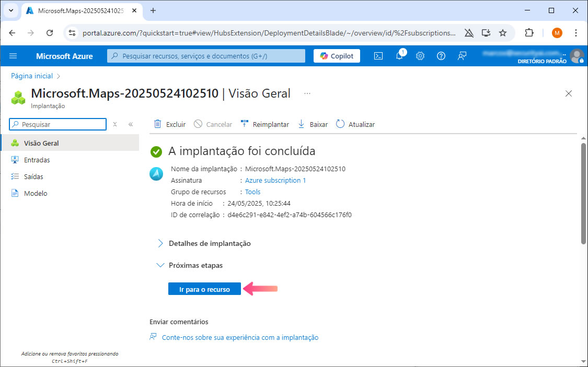Screen dimensions: 588x367
Task: Open Azure subscription 1 link
Action: (275, 180)
